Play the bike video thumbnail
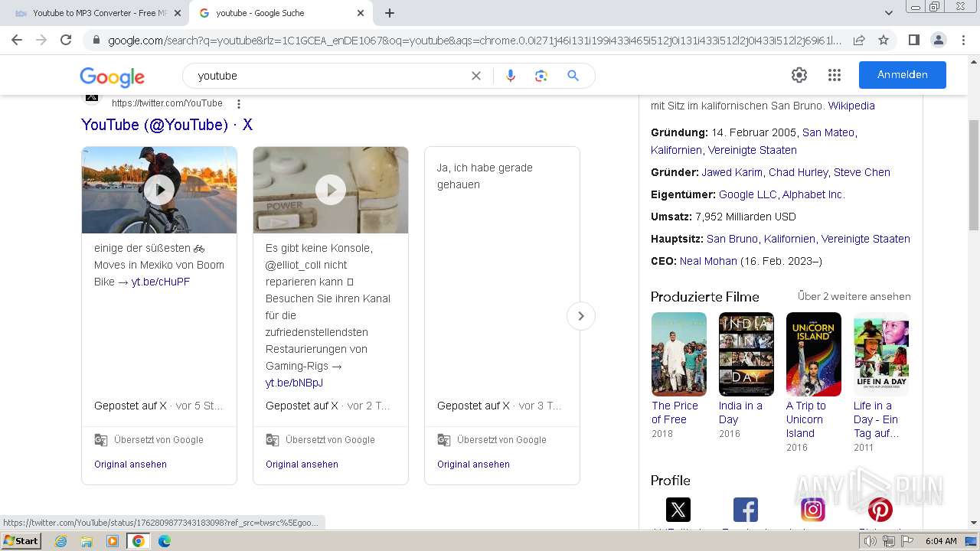Viewport: 980px width, 551px height. click(159, 190)
